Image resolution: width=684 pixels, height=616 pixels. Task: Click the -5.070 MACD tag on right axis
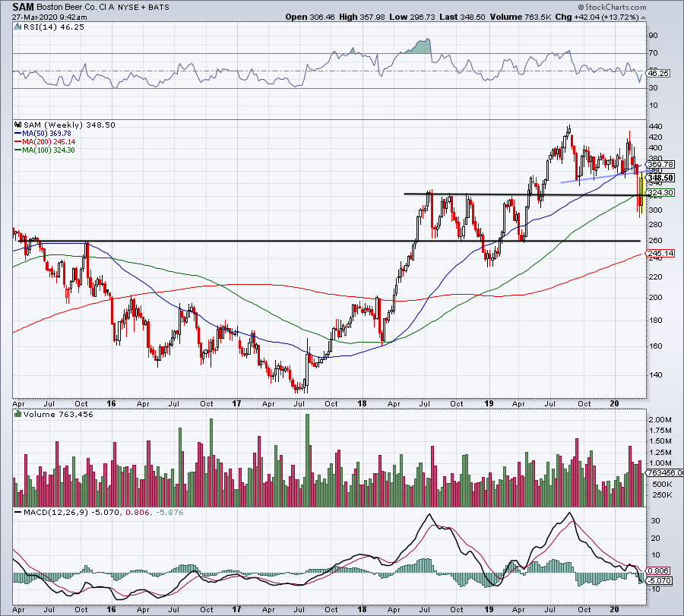pos(660,581)
